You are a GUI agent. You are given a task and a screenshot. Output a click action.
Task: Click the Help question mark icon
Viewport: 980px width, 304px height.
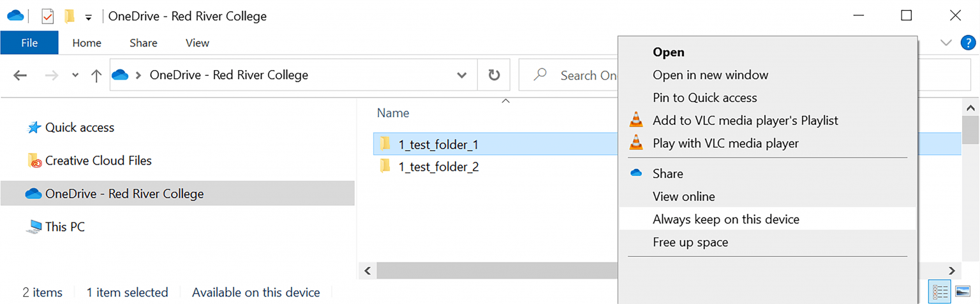967,43
